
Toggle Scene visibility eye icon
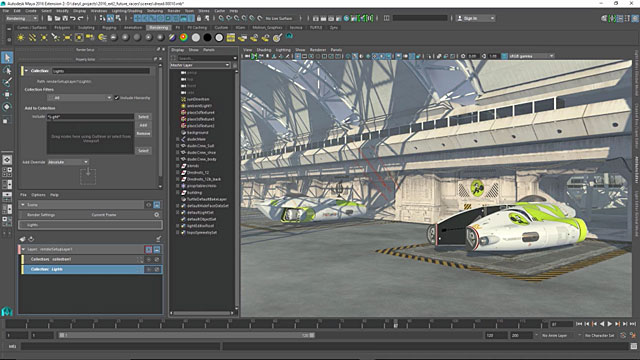tap(149, 205)
